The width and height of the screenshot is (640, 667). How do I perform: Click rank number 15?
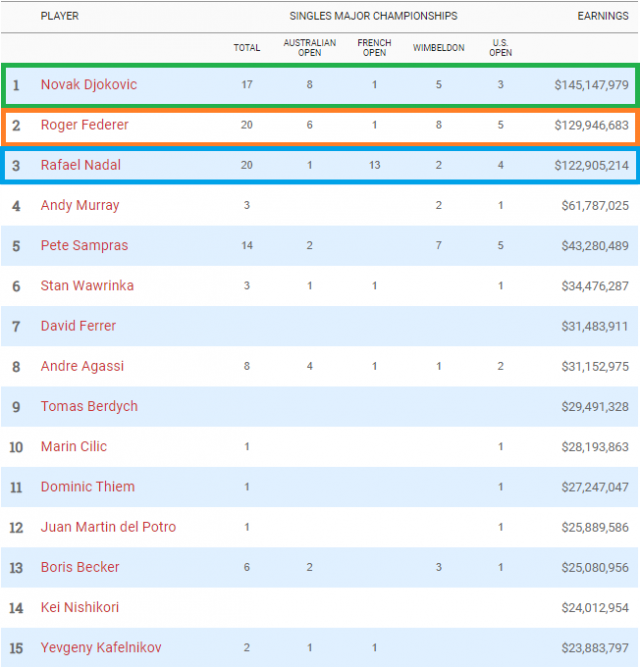click(16, 648)
